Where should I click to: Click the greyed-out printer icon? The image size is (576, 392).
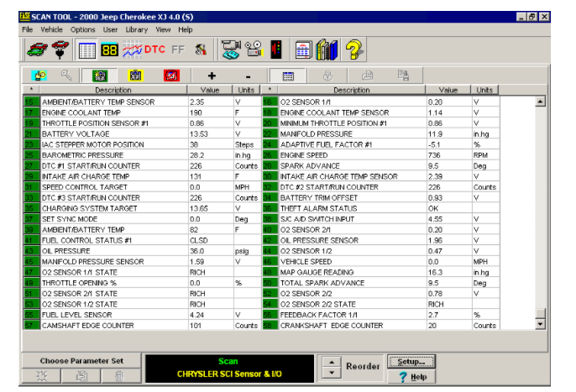pos(367,76)
